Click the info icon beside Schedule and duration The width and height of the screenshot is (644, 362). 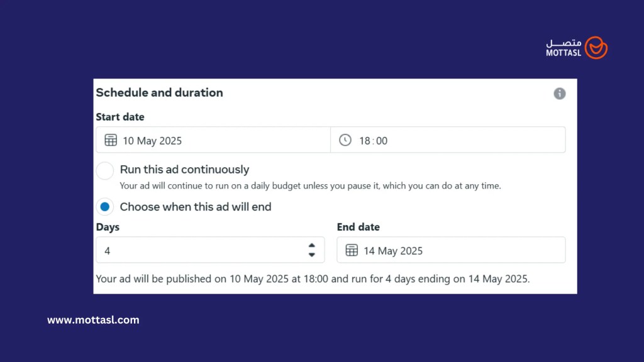point(559,94)
